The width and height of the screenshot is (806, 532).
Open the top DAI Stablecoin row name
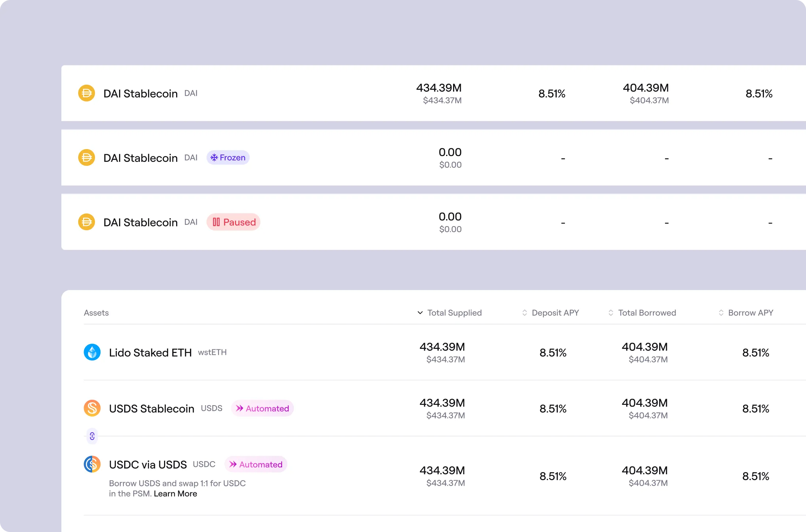point(140,94)
